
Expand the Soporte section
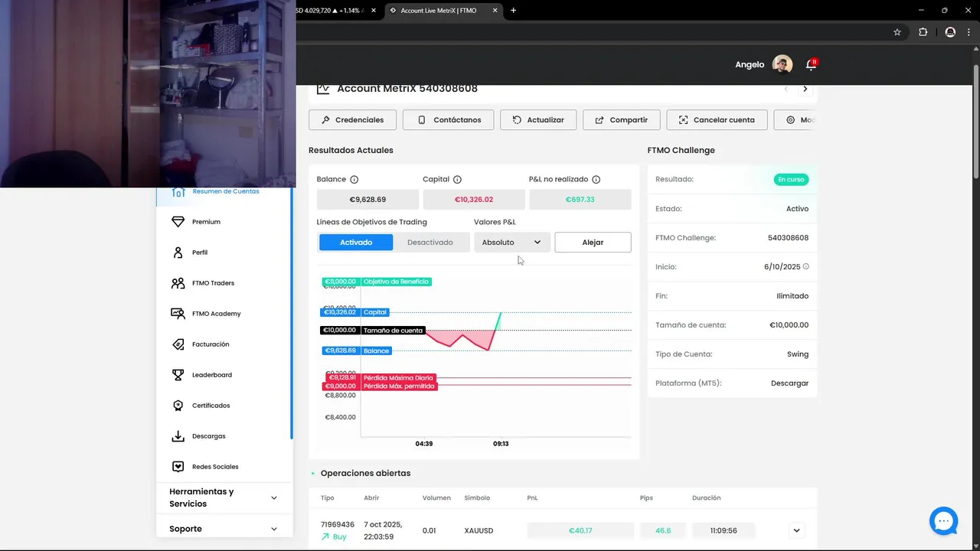click(x=224, y=529)
